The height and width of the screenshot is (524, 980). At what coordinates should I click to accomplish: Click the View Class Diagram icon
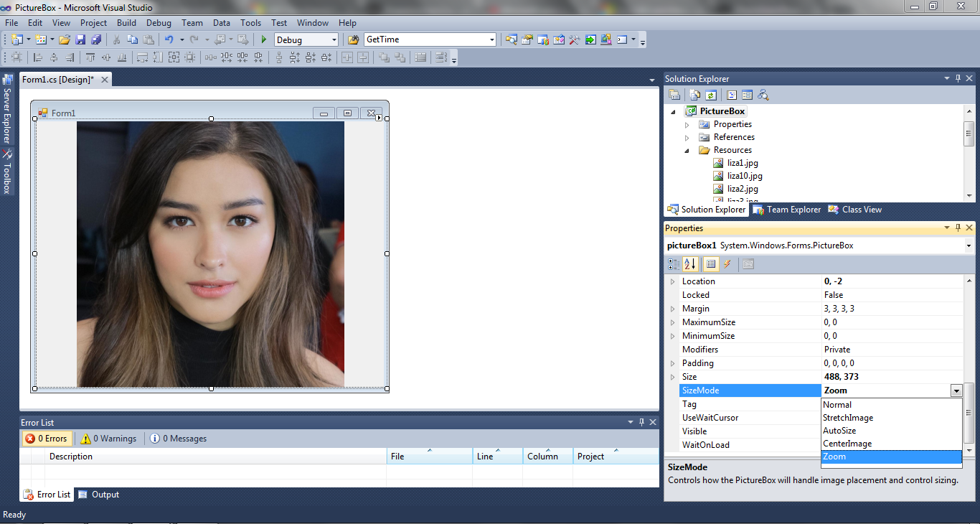[x=763, y=94]
